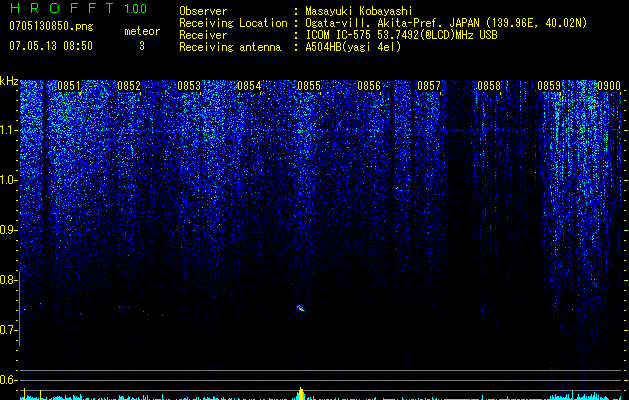Click the 0.8 frequency axis label
Image resolution: width=629 pixels, height=400 pixels.
point(8,280)
